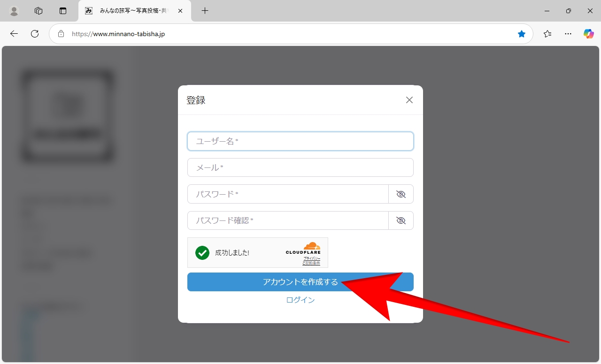Open the Favorites list icon
The image size is (601, 364).
point(547,34)
